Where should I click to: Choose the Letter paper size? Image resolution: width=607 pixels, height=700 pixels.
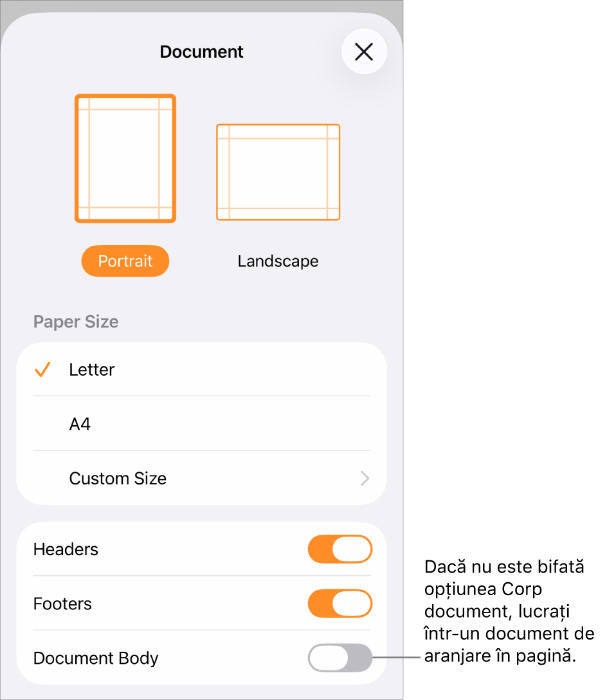tap(202, 369)
